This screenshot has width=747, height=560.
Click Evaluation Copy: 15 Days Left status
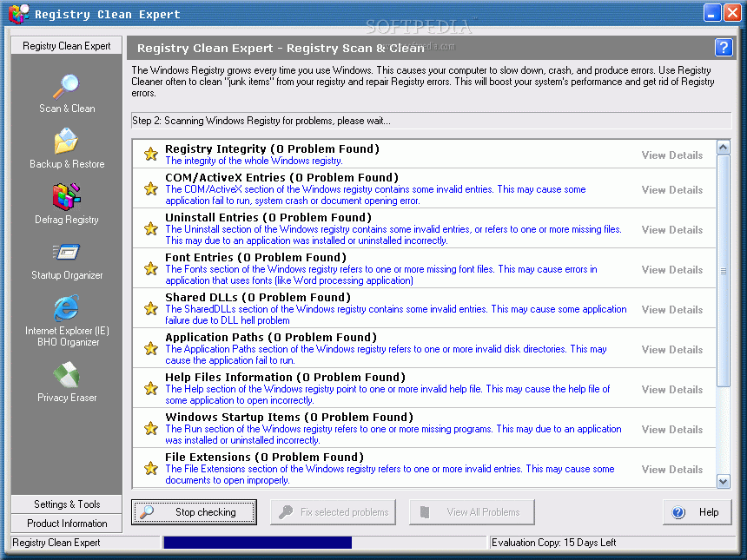pyautogui.click(x=553, y=543)
